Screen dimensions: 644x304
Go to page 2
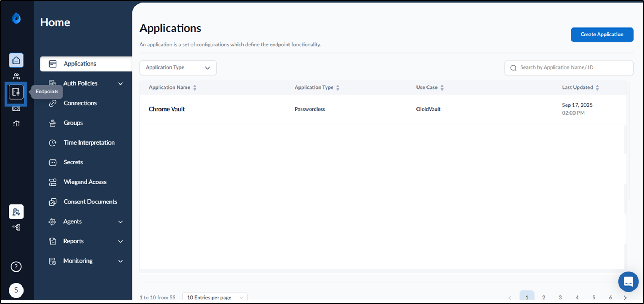(x=543, y=297)
